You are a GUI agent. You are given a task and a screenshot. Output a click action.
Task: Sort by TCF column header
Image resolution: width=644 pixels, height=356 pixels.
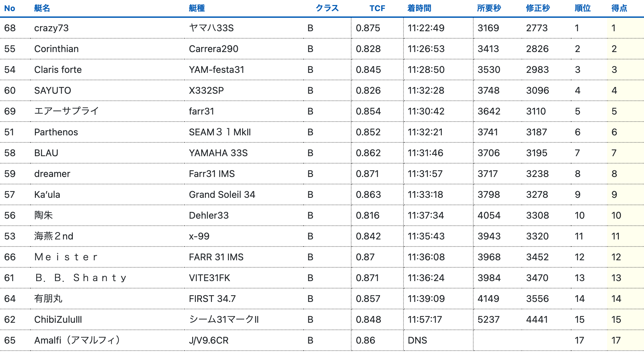(x=377, y=8)
